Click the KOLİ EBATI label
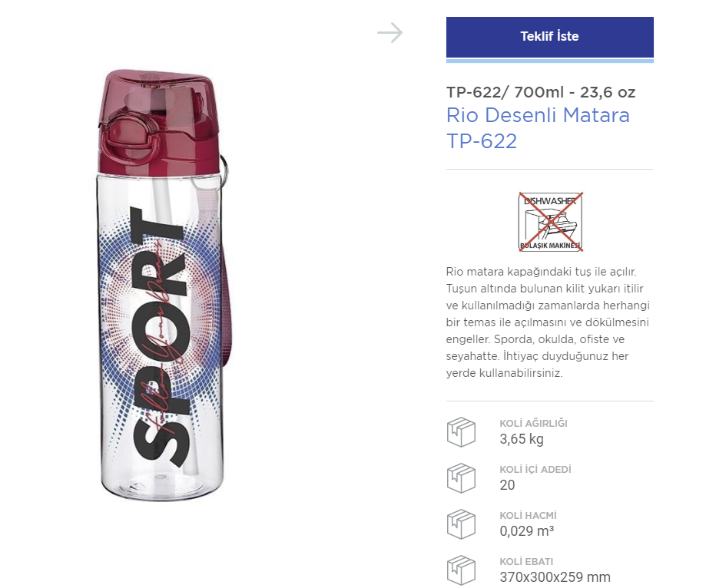 click(526, 561)
